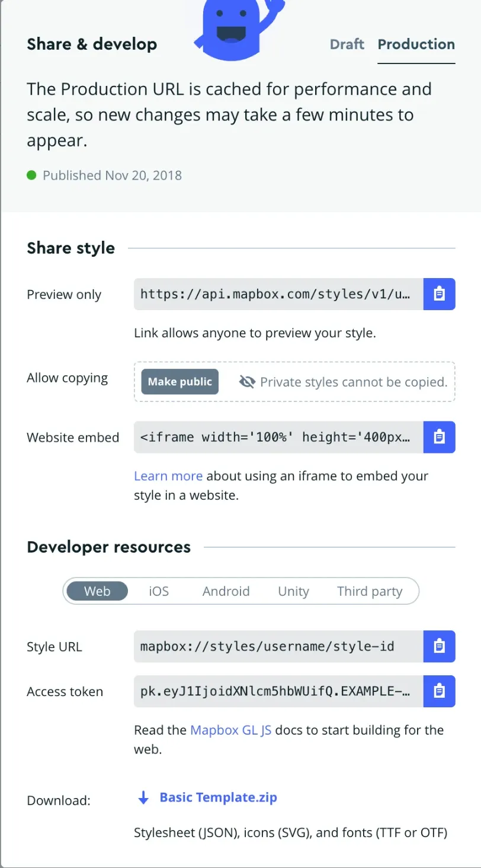Click the 'Download:' label
Screen dimensions: 481x868
[x=59, y=800]
